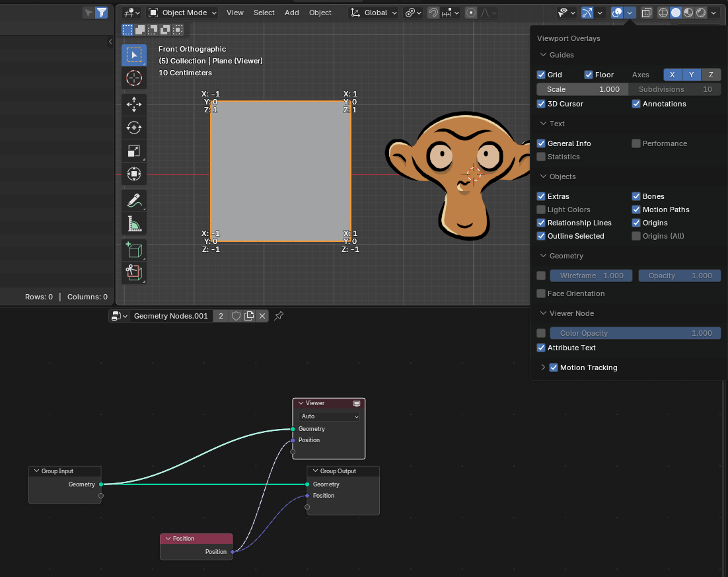Open the Select menu
The height and width of the screenshot is (577, 728).
click(x=264, y=13)
